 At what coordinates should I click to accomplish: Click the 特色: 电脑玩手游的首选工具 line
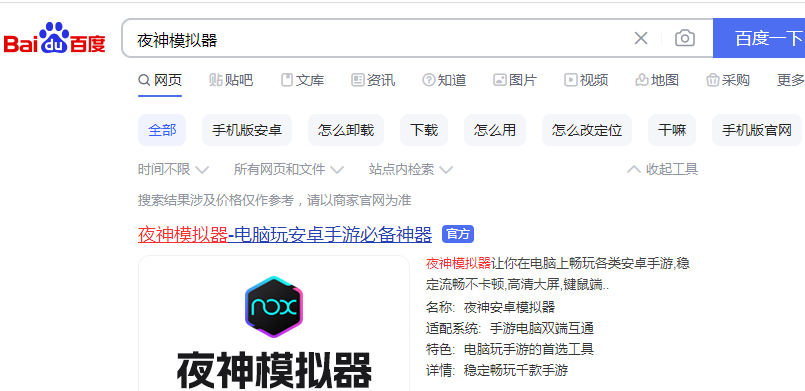pos(510,349)
